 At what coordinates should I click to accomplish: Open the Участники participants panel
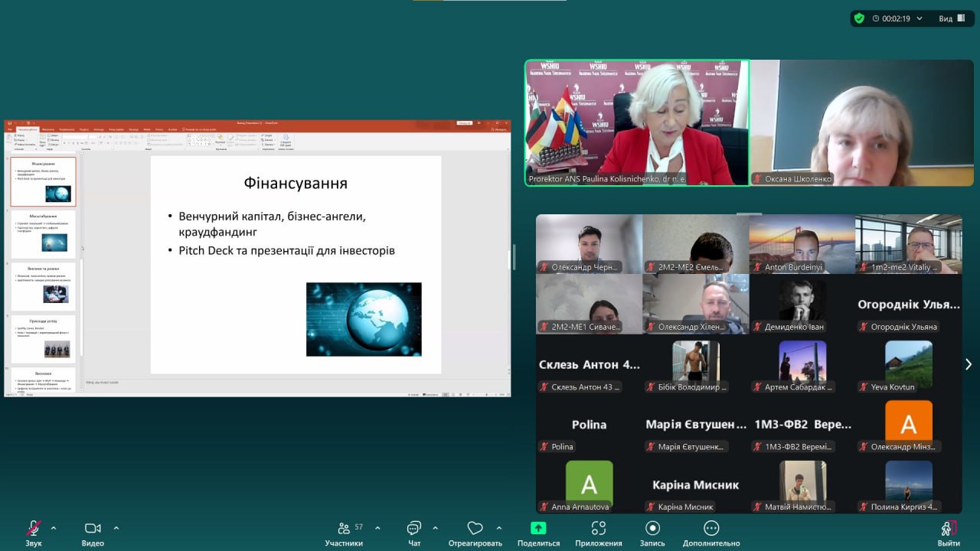tap(344, 529)
